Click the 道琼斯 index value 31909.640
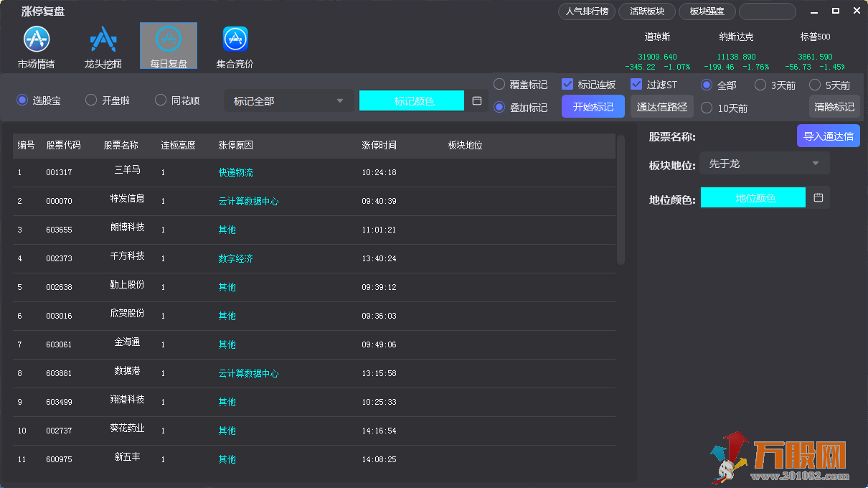Screen dimensions: 868x488 pyautogui.click(x=657, y=57)
